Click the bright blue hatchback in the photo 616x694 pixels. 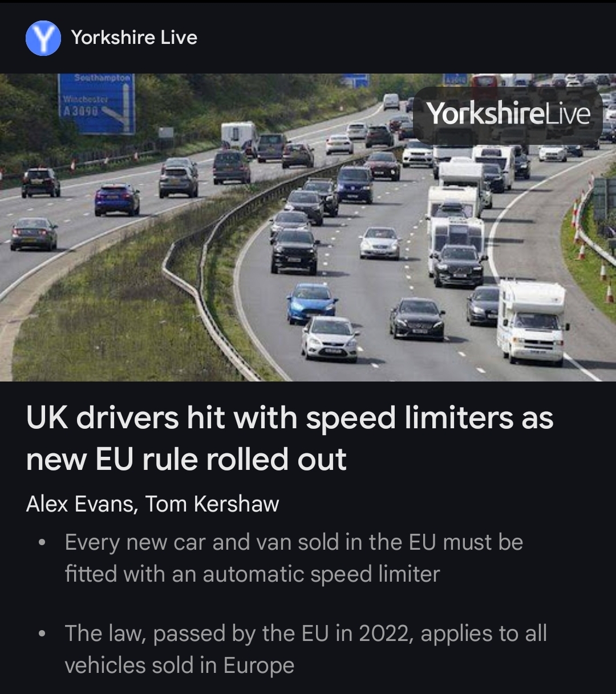point(311,302)
